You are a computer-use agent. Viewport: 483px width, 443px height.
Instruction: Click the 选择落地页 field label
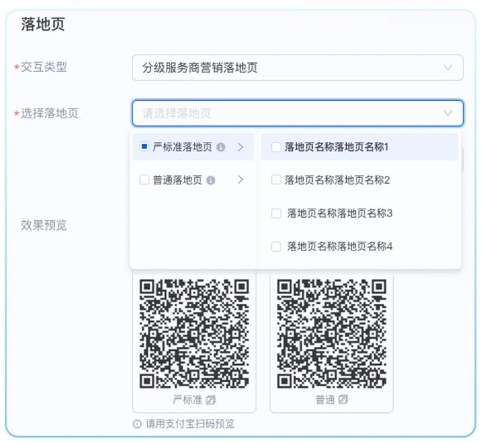point(50,113)
